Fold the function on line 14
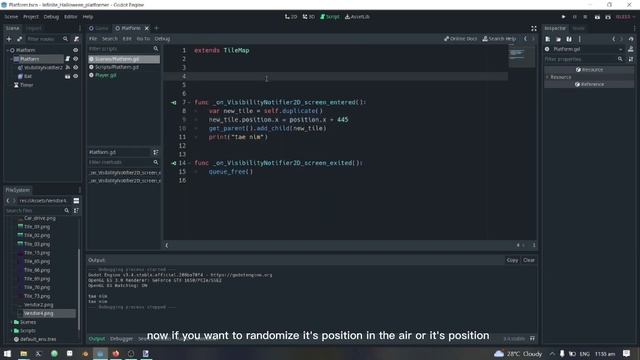 tap(189, 163)
